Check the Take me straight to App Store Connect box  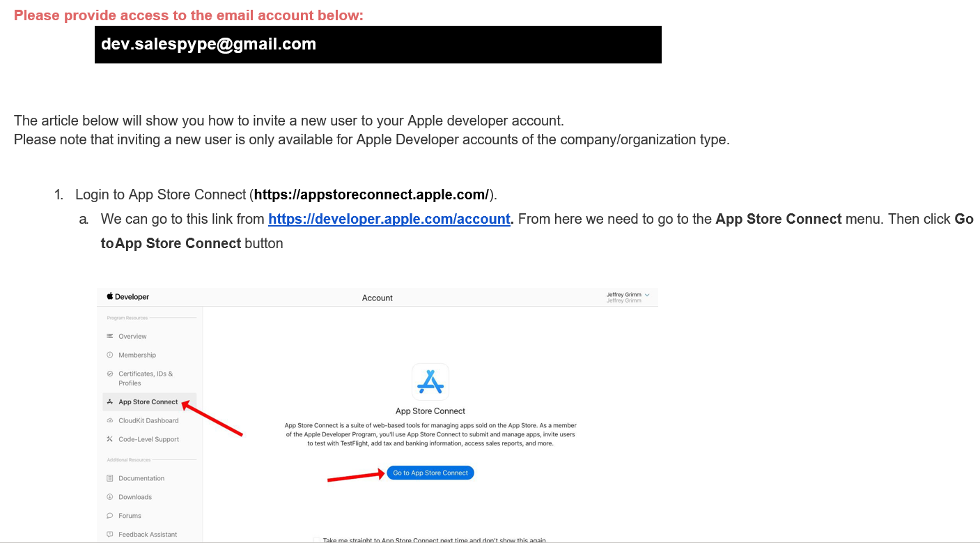coord(317,540)
